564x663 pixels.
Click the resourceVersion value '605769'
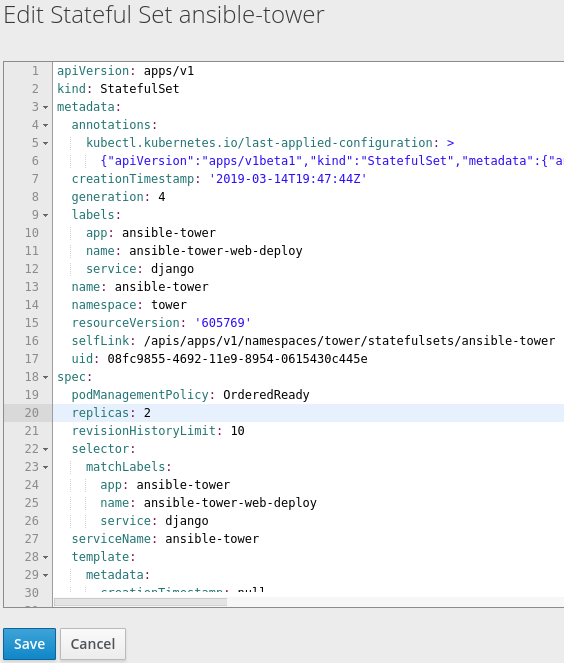[x=223, y=323]
